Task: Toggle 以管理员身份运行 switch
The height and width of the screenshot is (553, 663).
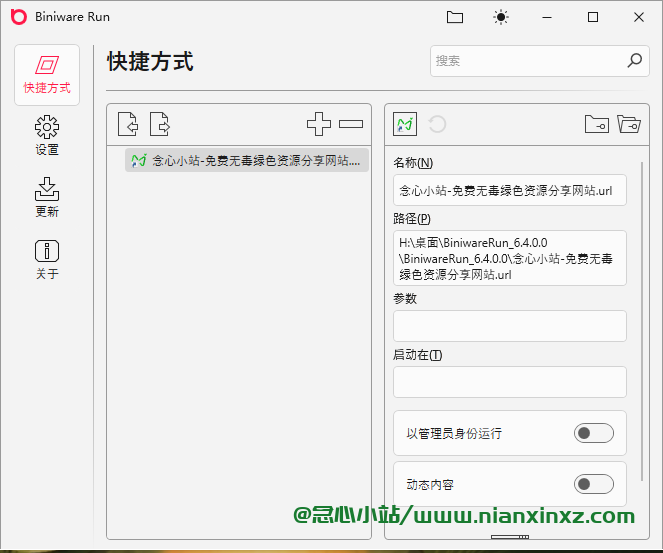Action: pyautogui.click(x=594, y=433)
